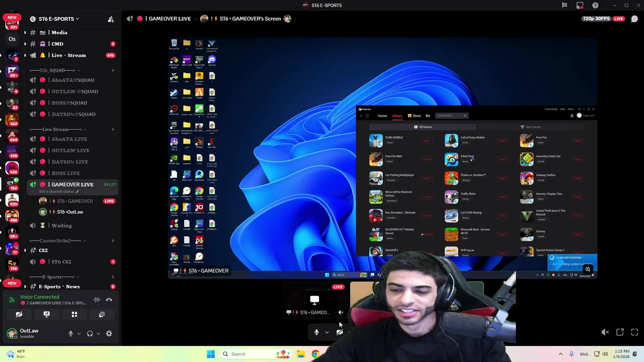Screen dimensions: 644x362
Task: Open the activities launcher icon
Action: tap(74, 314)
